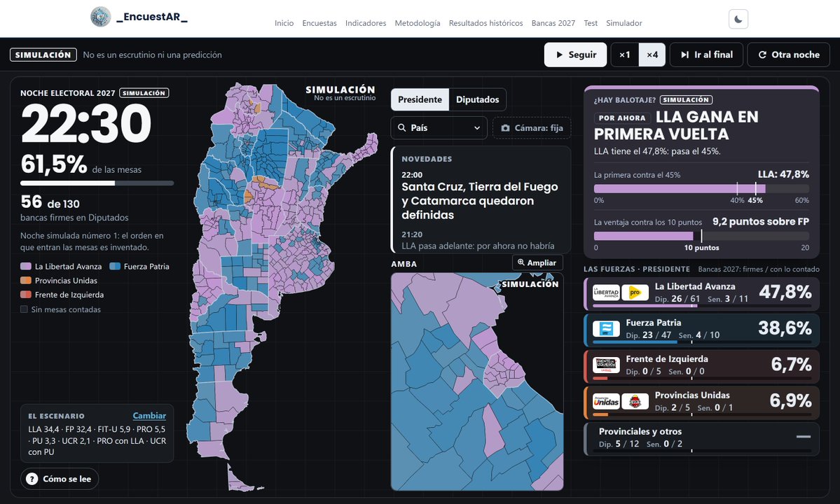Open Resultados históricos page
840x504 pixels.
tap(486, 23)
